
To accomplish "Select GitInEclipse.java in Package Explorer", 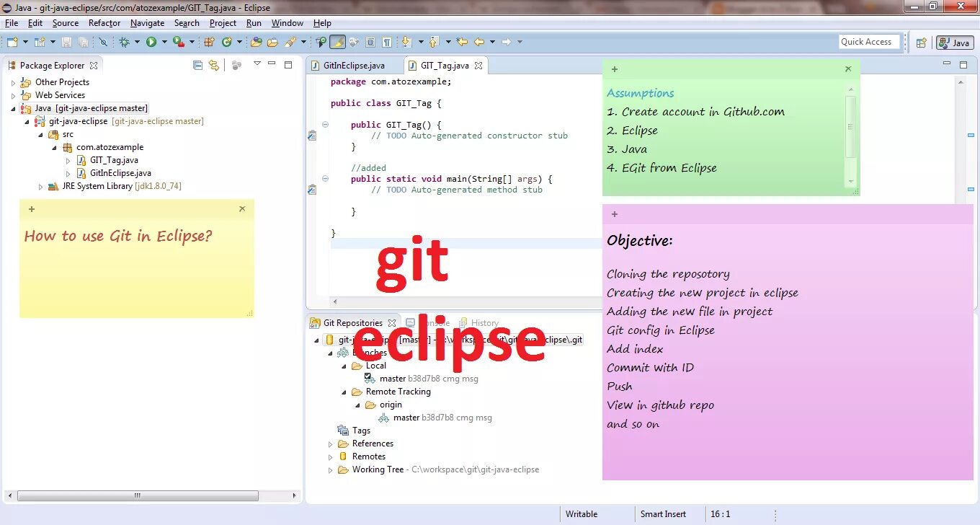I will coord(120,173).
